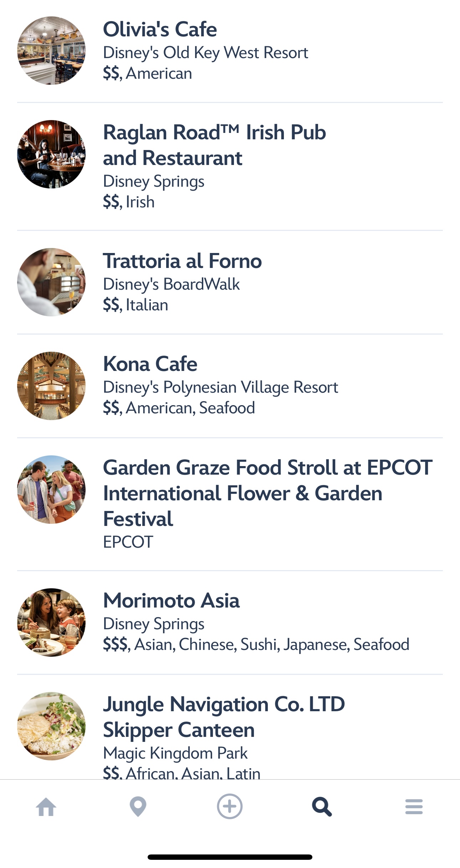460x868 pixels.
Task: Select Trattoria al Forno thumbnail
Action: click(51, 282)
